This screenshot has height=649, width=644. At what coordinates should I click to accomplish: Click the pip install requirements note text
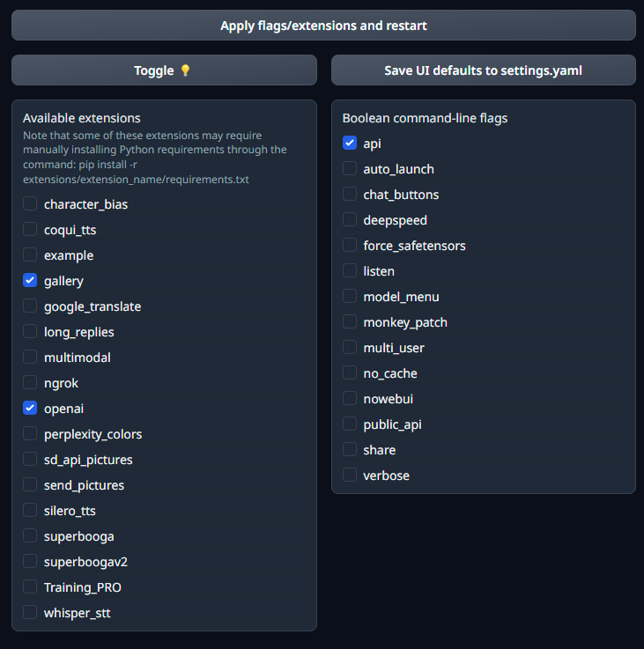tap(155, 158)
